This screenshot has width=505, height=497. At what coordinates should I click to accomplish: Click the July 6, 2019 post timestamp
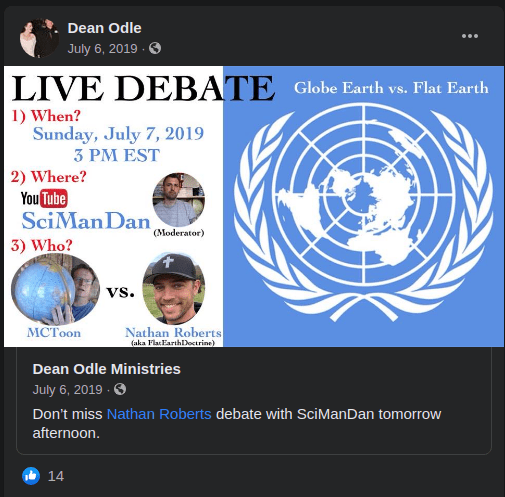coord(102,49)
